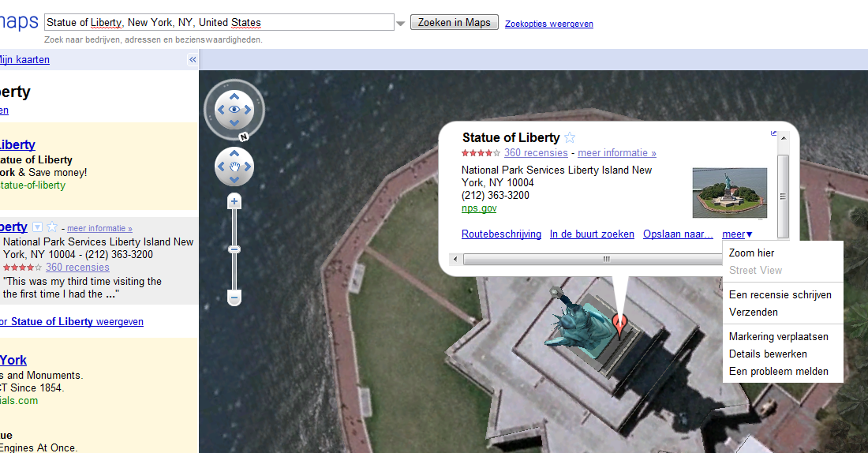
Task: Open search box suggestions dropdown arrow
Action: (x=401, y=23)
